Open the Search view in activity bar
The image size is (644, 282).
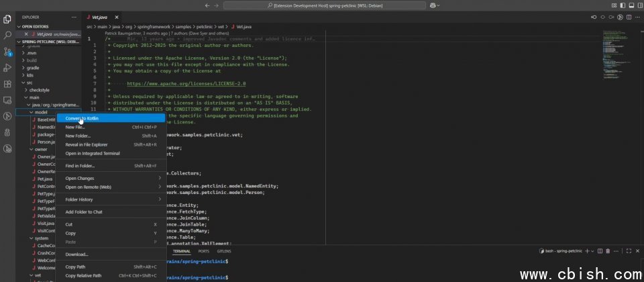[7, 35]
